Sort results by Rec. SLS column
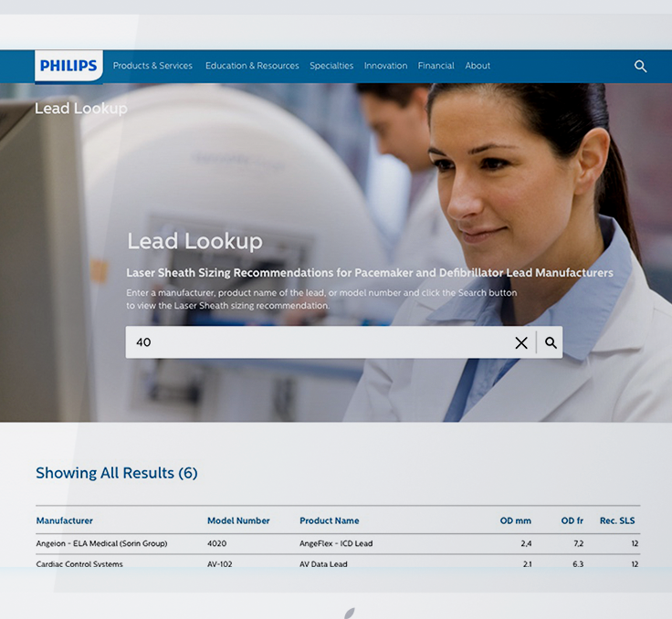This screenshot has height=619, width=672. [617, 520]
